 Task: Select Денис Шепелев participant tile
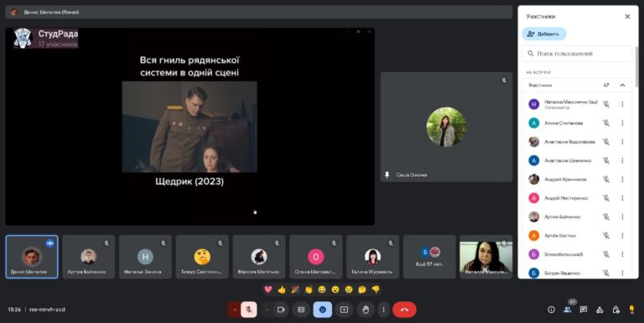[x=32, y=257]
